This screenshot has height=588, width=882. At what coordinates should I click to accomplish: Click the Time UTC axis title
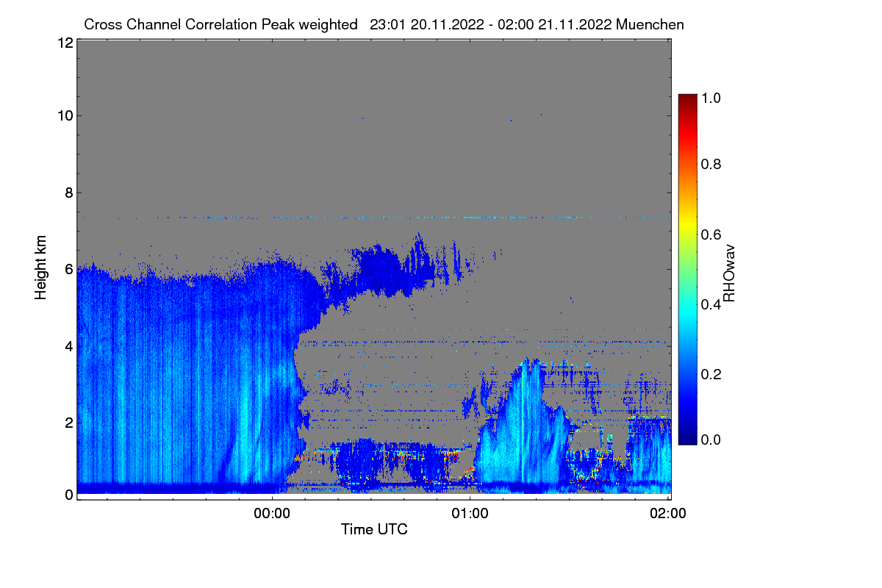[x=374, y=529]
